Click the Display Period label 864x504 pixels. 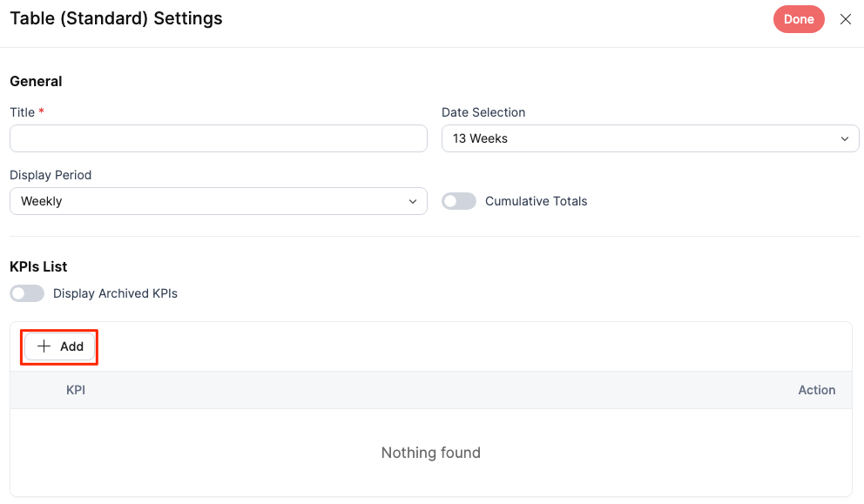point(51,175)
